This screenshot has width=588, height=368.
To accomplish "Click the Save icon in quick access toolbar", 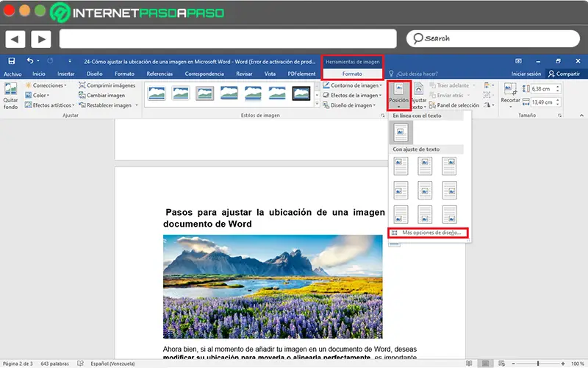I will 12,61.
